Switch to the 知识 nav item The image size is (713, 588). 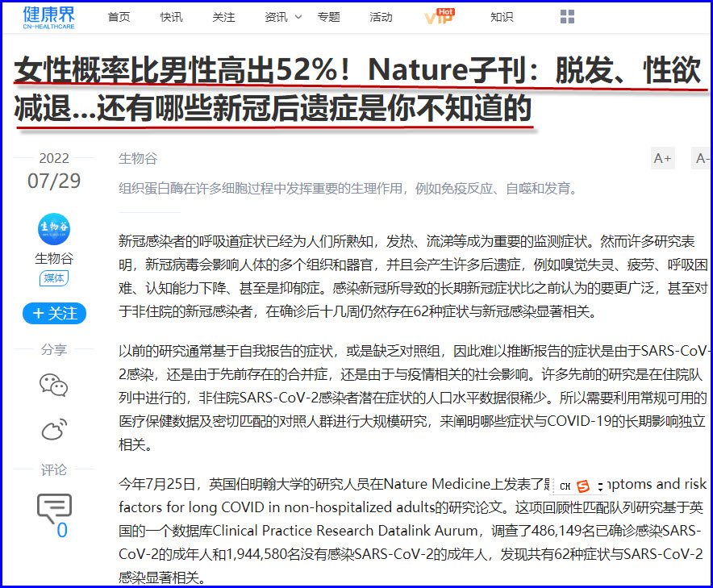point(502,17)
